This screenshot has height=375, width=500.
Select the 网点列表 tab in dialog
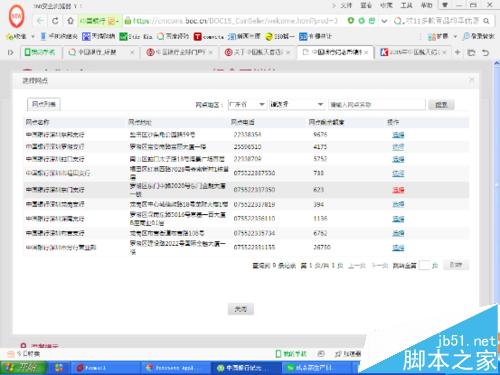[x=44, y=104]
